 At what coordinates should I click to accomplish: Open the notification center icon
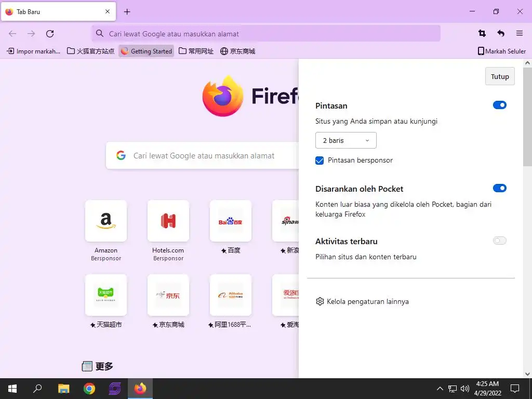pyautogui.click(x=515, y=389)
